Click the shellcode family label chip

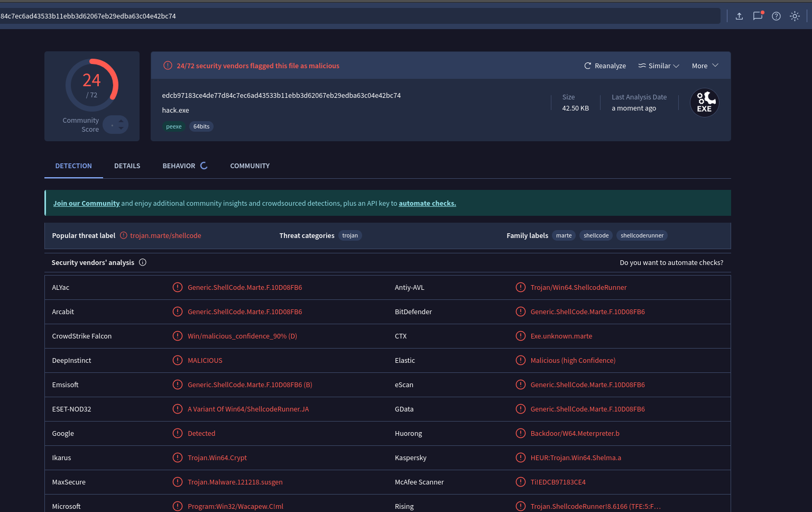point(596,235)
